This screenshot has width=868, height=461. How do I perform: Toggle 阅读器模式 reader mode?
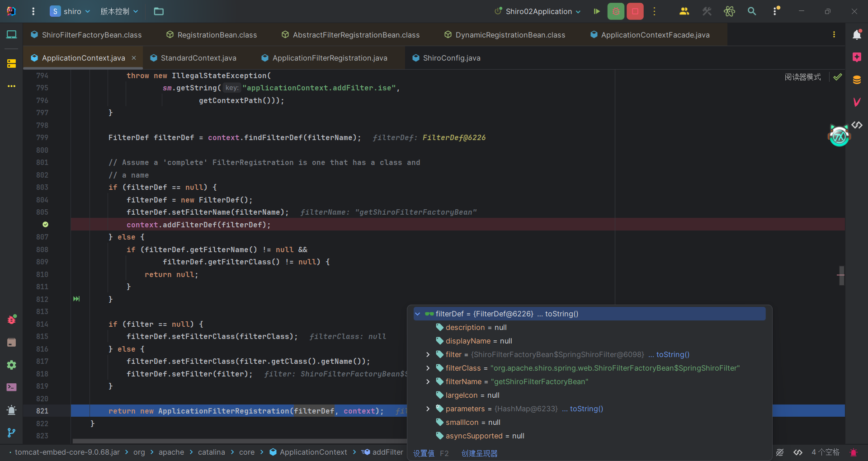pos(802,77)
